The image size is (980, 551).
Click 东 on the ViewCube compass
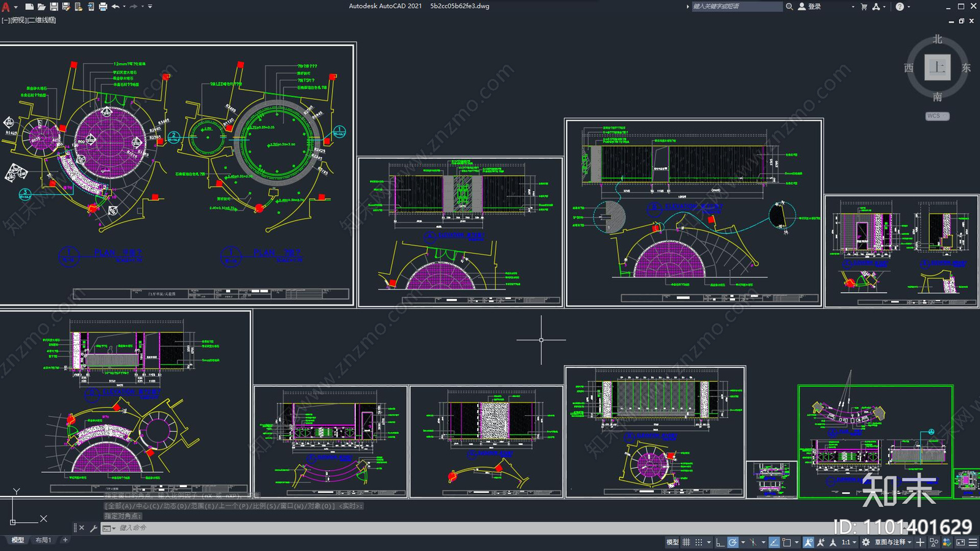[x=966, y=68]
